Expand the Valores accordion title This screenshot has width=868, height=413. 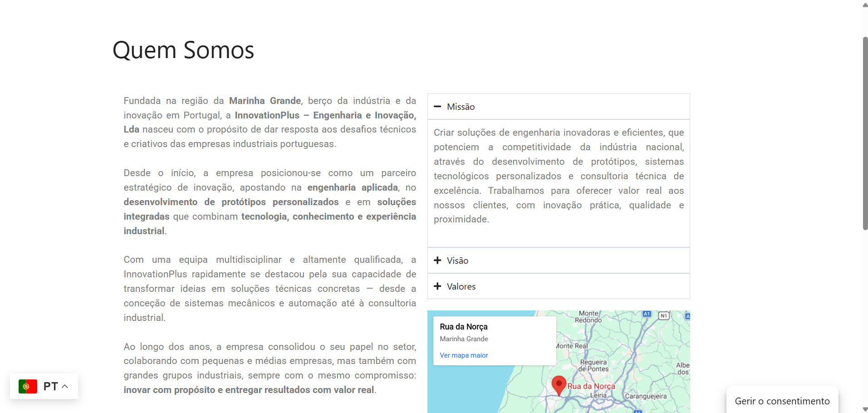pyautogui.click(x=461, y=286)
